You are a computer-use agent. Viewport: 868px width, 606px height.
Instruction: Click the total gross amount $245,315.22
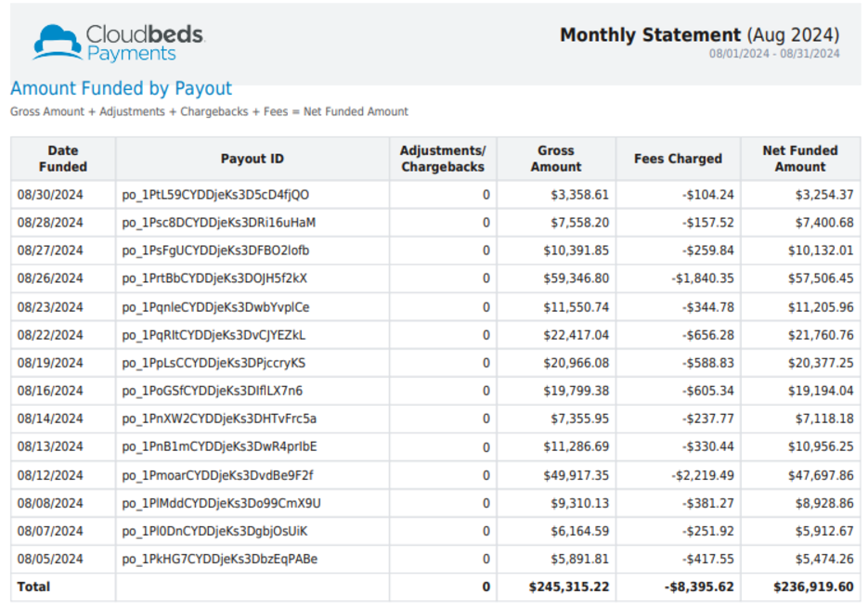point(568,587)
